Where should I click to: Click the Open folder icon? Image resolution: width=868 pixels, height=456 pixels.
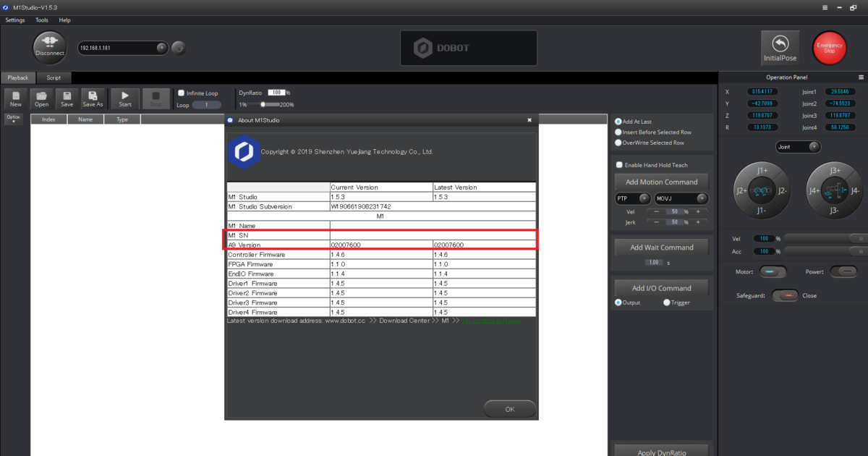point(42,96)
